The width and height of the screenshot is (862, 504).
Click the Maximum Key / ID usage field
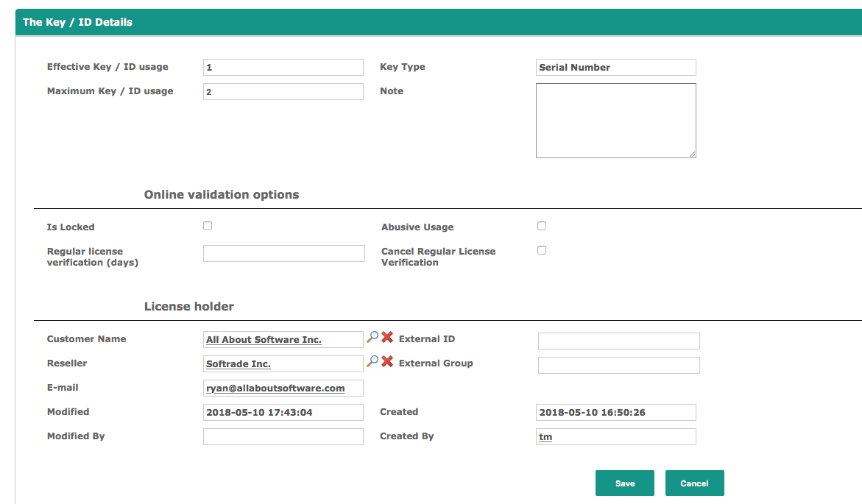tap(283, 92)
